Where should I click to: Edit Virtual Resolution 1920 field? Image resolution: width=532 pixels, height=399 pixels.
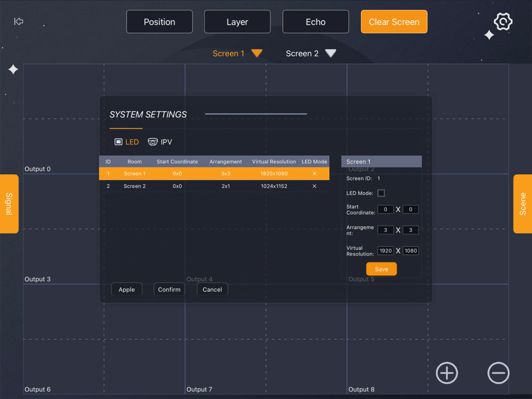(x=385, y=251)
